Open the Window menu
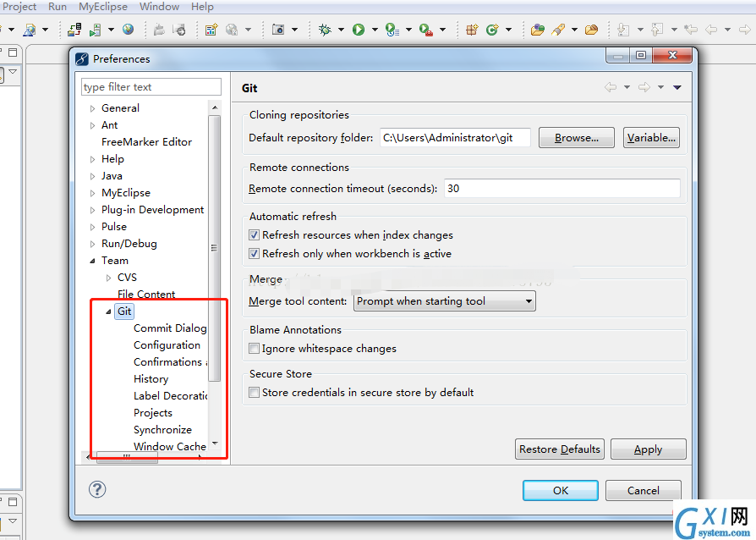This screenshot has height=540, width=756. (159, 7)
